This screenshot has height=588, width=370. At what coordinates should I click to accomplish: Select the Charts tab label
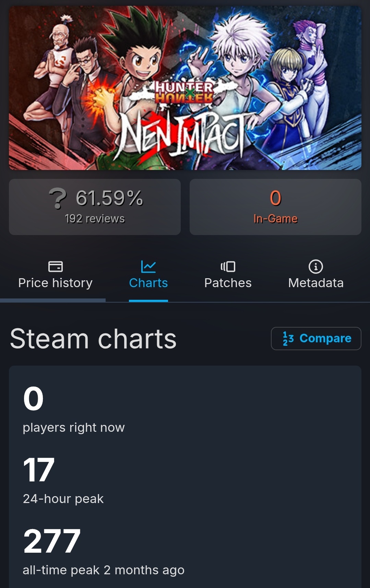148,283
